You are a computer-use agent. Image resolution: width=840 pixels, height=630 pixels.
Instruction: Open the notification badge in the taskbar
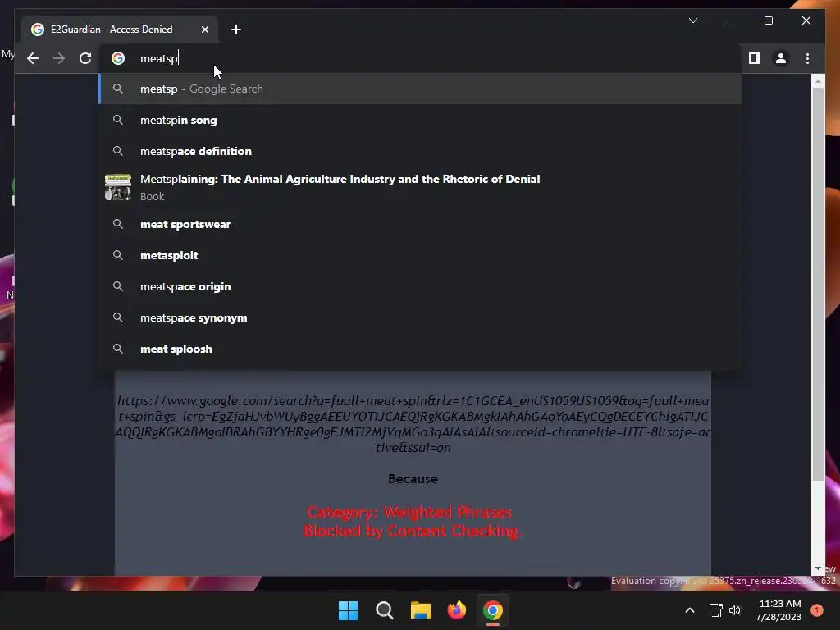(x=817, y=610)
